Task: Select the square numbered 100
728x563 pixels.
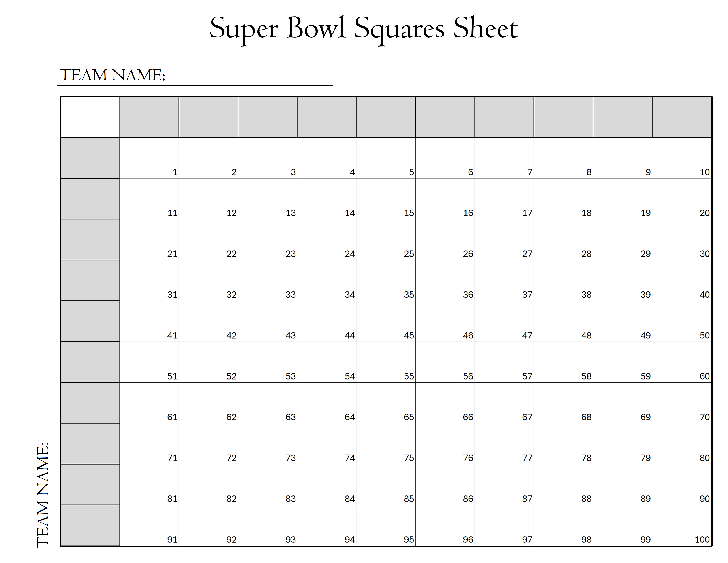Action: pos(682,525)
